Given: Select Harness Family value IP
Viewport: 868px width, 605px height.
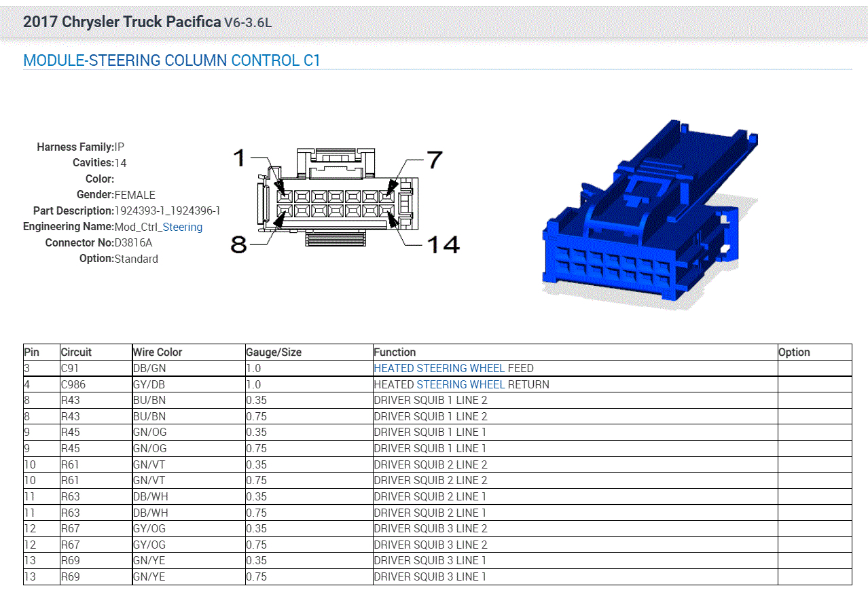Looking at the screenshot, I should click(120, 147).
